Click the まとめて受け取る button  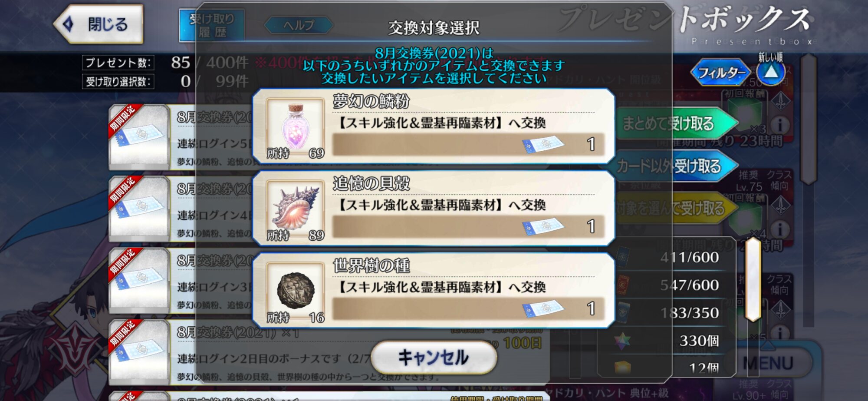point(677,124)
